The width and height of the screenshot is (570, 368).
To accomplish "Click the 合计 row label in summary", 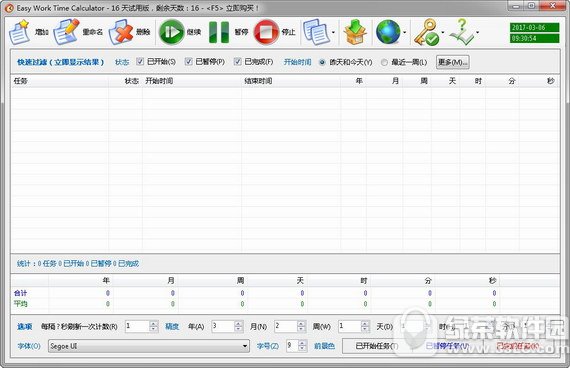I will [20, 293].
